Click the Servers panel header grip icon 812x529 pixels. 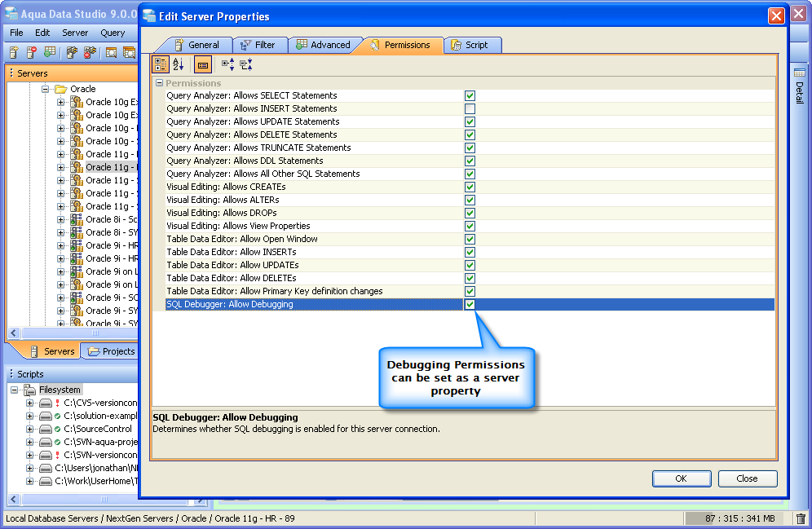11,73
